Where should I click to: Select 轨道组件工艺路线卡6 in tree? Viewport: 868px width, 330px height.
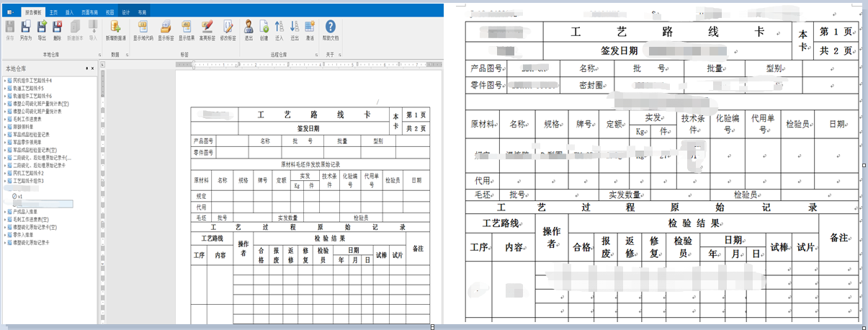(x=32, y=96)
